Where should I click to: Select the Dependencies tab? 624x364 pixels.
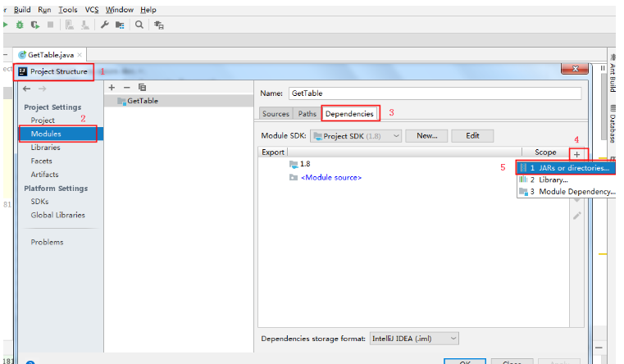[x=349, y=114]
